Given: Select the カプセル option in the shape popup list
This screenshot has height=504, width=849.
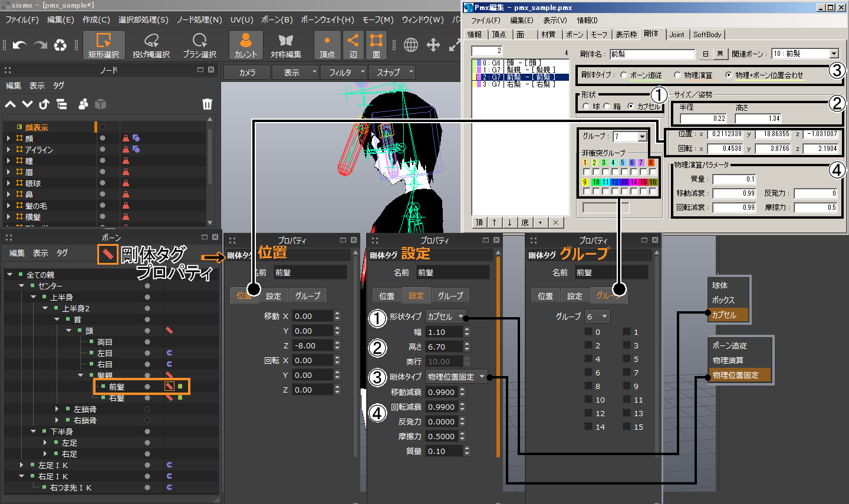Looking at the screenshot, I should pyautogui.click(x=729, y=315).
